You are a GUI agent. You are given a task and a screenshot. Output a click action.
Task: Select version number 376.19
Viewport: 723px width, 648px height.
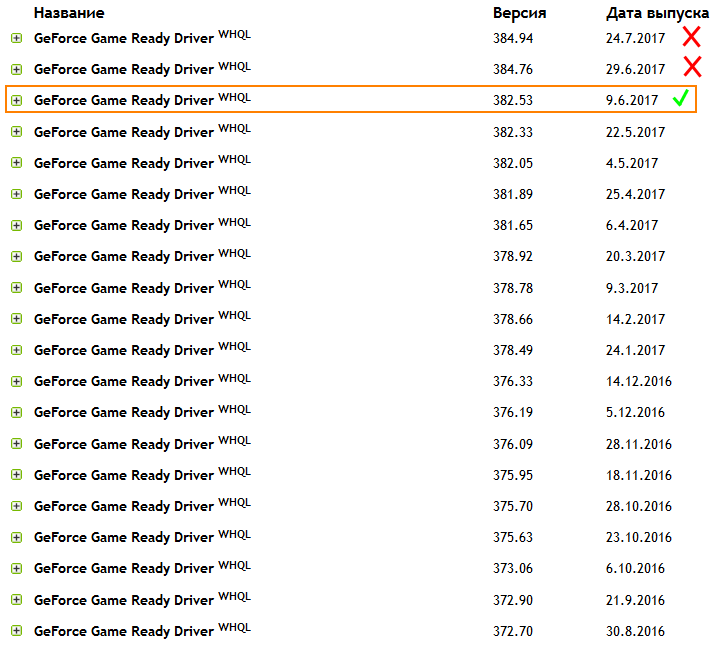click(x=513, y=412)
